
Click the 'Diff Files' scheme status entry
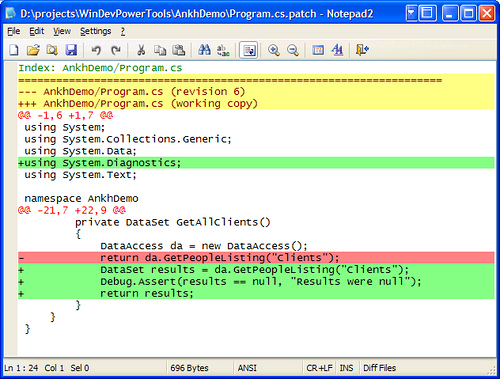(380, 368)
